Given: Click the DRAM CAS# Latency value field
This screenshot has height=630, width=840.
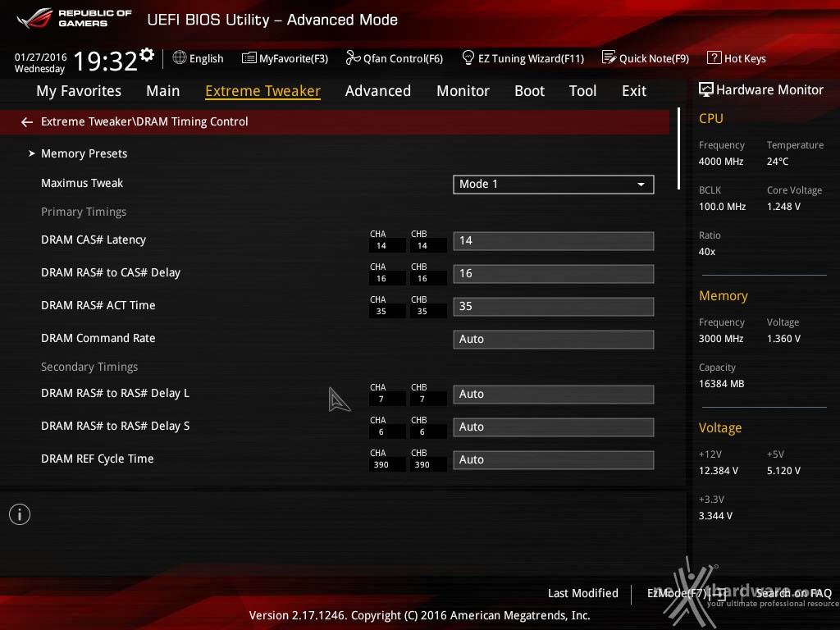Looking at the screenshot, I should [x=554, y=241].
